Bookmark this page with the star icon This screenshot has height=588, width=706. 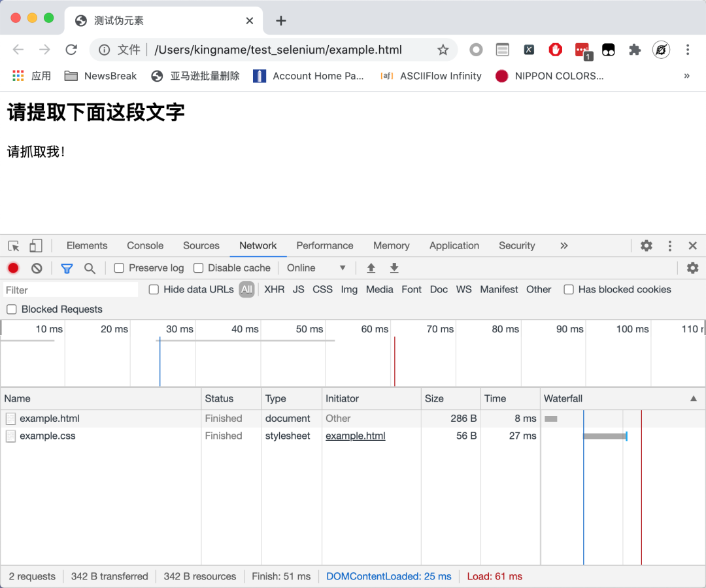click(x=443, y=50)
